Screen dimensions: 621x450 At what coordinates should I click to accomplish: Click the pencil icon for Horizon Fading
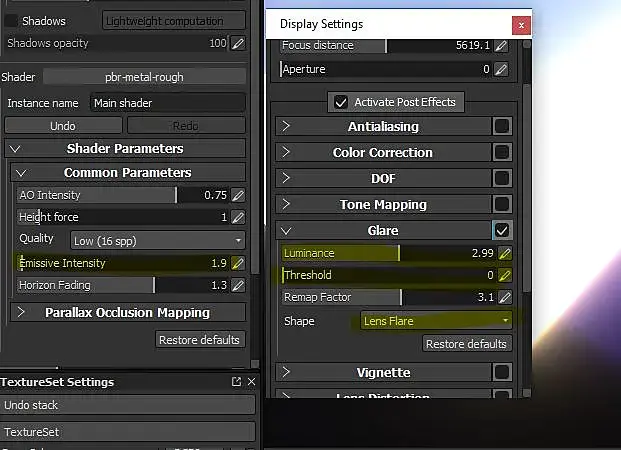(x=238, y=285)
